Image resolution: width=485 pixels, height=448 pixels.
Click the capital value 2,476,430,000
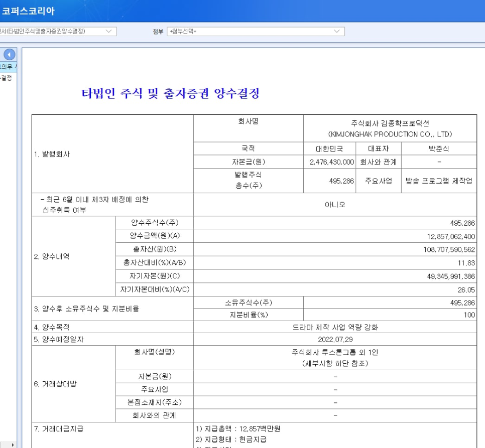(x=331, y=162)
